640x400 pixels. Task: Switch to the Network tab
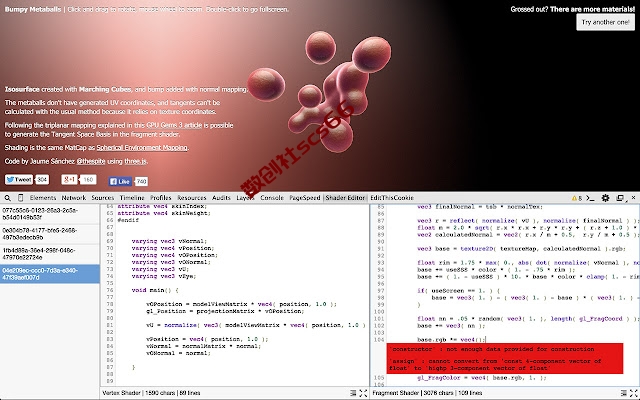pos(74,198)
